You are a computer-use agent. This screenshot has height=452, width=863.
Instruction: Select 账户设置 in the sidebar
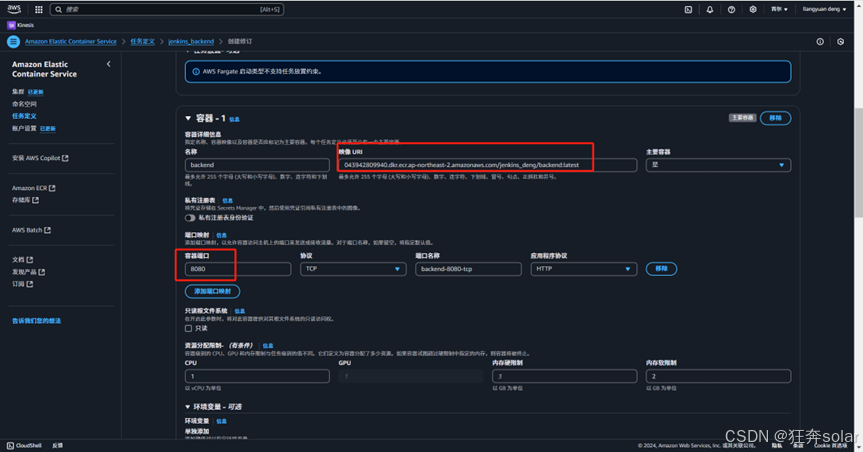click(x=24, y=128)
